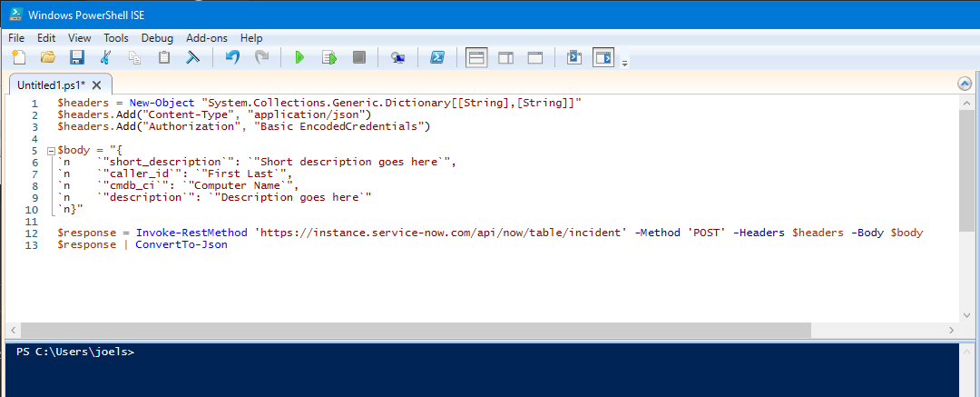The image size is (980, 397).
Task: Click line number 12 in margin
Action: [x=32, y=233]
